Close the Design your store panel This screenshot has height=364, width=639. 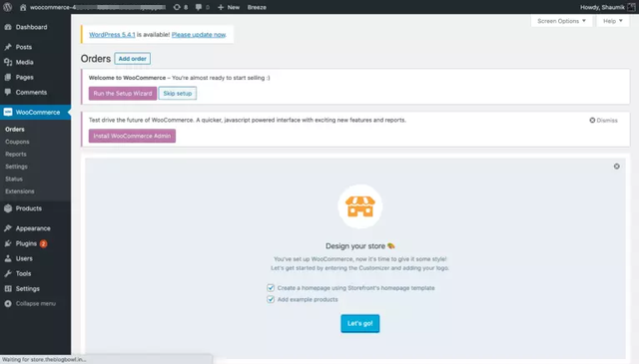617,167
